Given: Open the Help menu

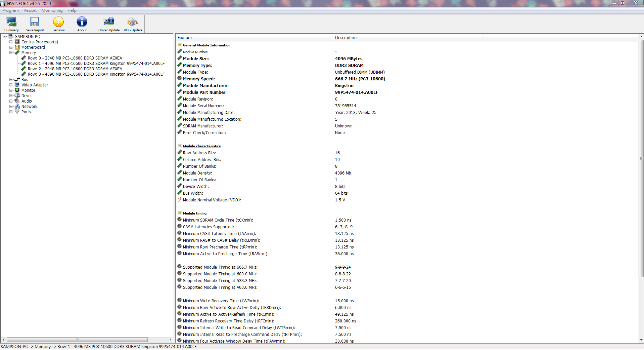Looking at the screenshot, I should coord(72,10).
